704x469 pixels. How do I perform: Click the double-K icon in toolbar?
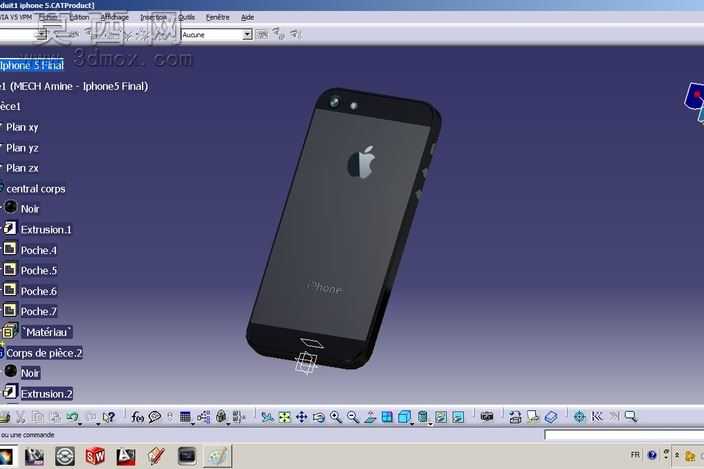[597, 416]
